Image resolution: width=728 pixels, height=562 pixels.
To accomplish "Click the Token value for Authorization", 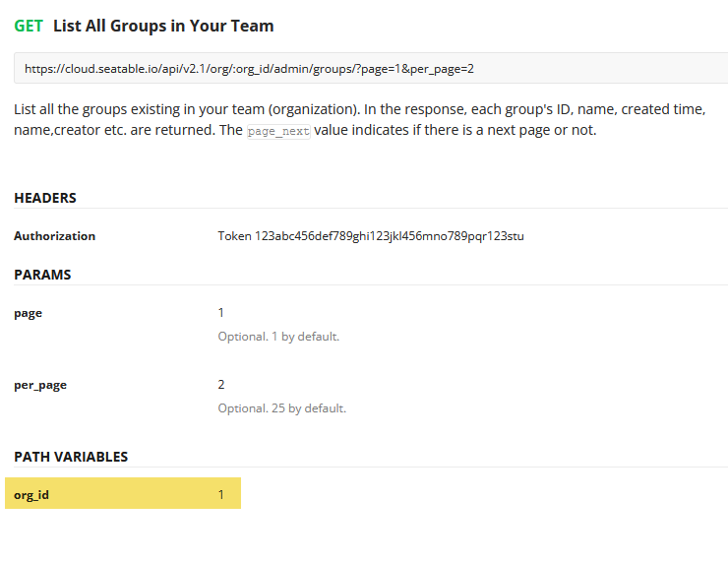I will (x=371, y=236).
